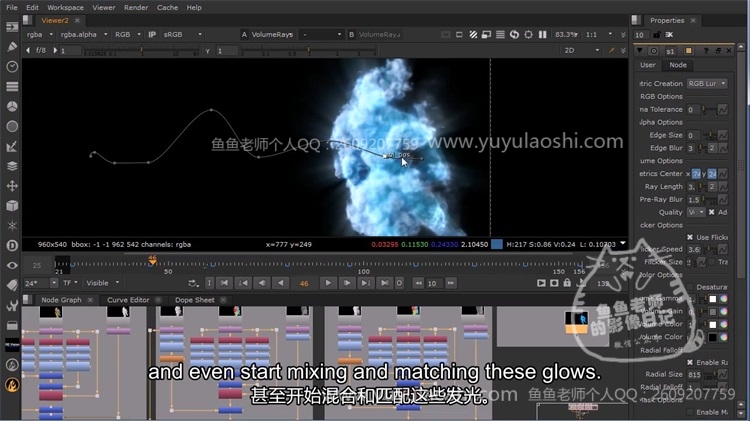Screen dimensions: 750x421
Task: Open the Workspace menu
Action: [65, 8]
